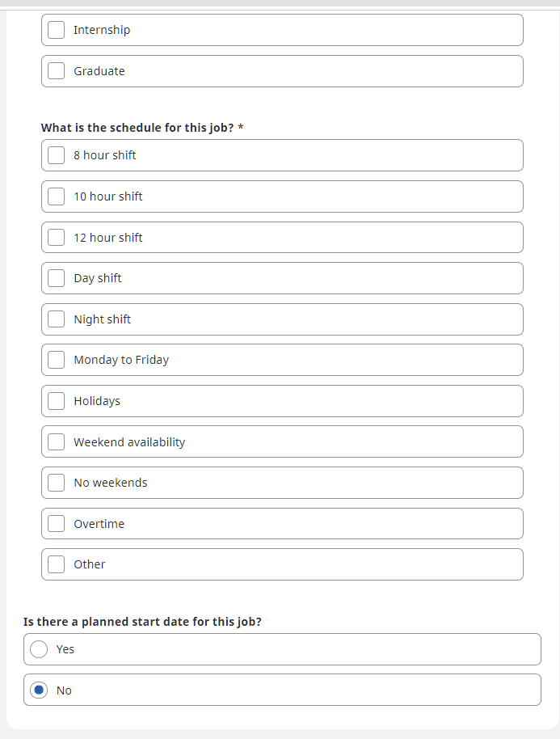Select the Overtime checkbox
This screenshot has width=560, height=739.
click(56, 524)
